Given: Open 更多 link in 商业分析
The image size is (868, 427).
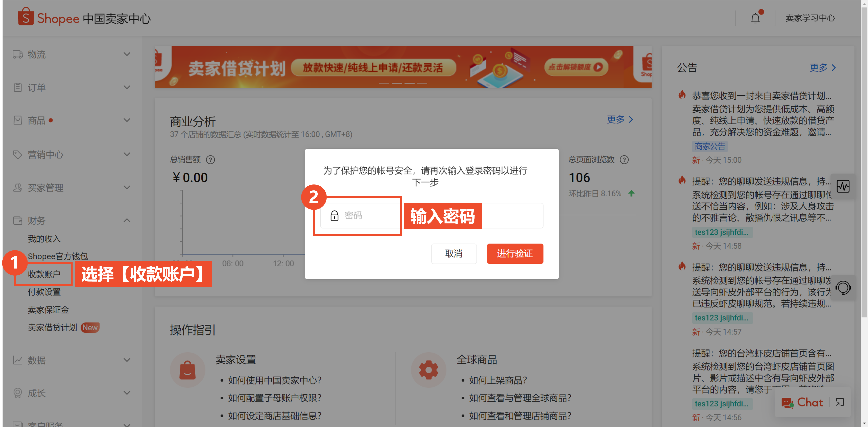Looking at the screenshot, I should tap(620, 119).
